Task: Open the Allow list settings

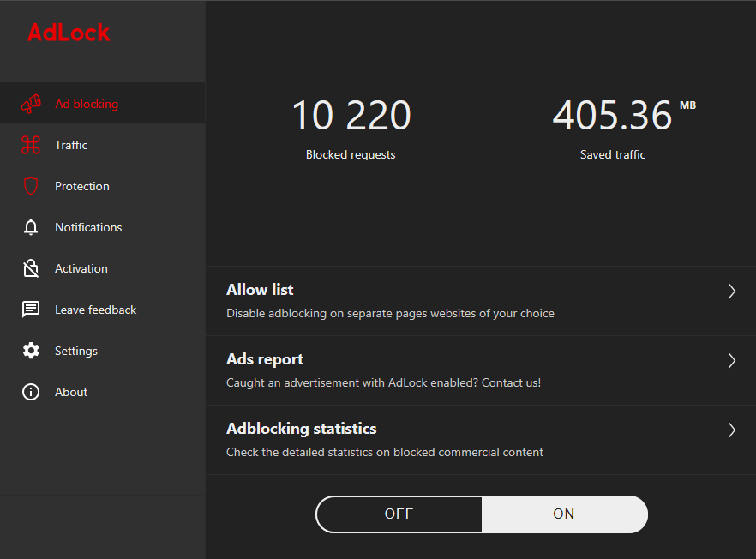Action: (260, 289)
